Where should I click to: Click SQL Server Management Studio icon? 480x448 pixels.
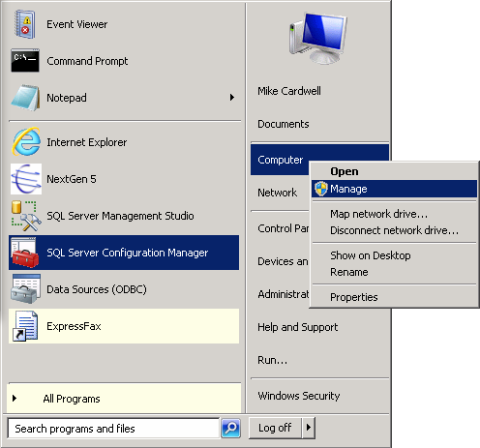click(x=26, y=216)
